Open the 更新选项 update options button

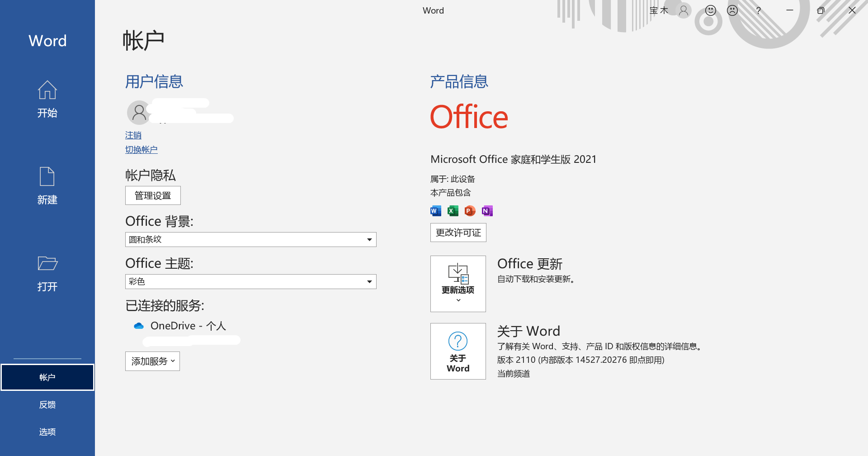[x=458, y=284]
